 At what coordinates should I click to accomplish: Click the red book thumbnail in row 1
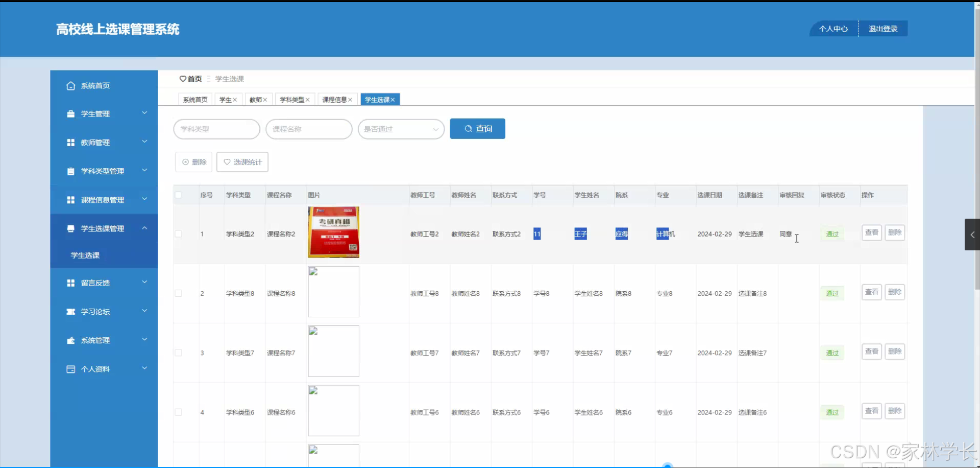tap(334, 232)
